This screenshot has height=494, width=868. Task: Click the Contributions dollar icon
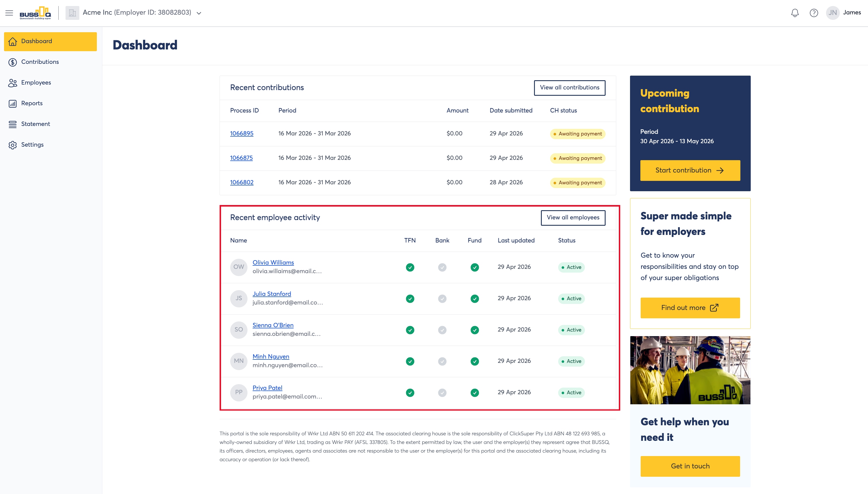pyautogui.click(x=13, y=62)
